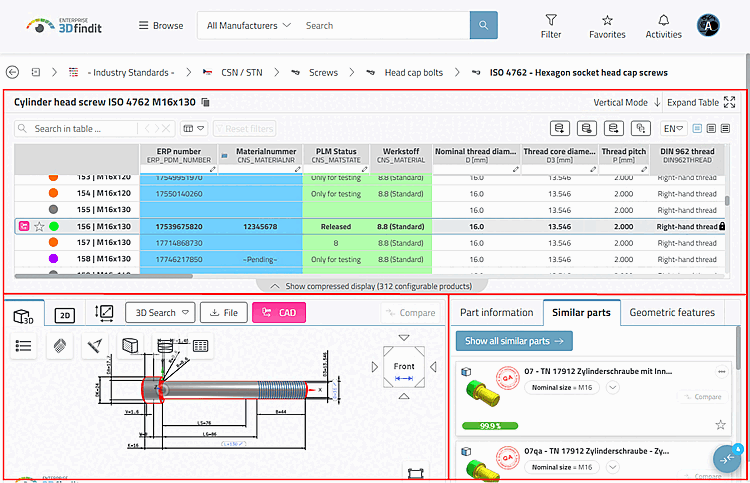
Task: Click the File download button
Action: click(x=224, y=312)
